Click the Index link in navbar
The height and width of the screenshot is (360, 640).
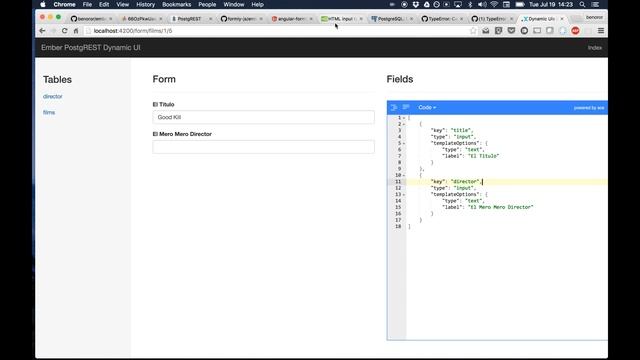click(x=595, y=48)
